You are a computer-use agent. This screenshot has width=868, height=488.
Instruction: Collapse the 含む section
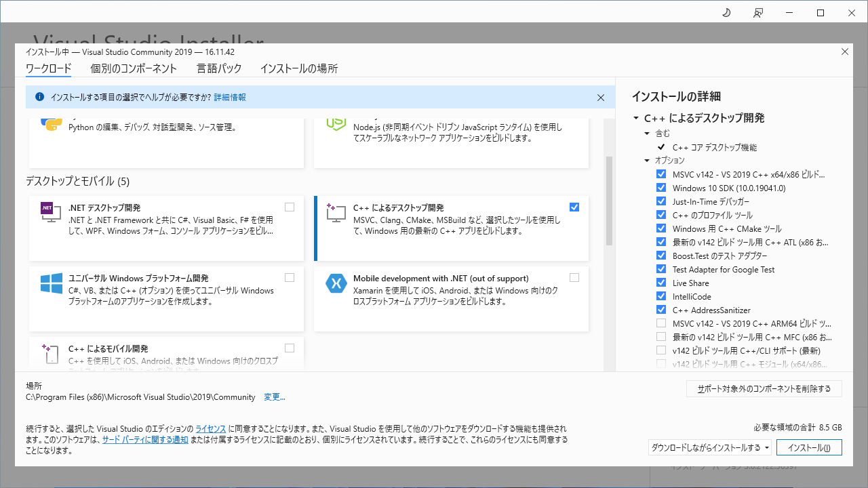[646, 133]
